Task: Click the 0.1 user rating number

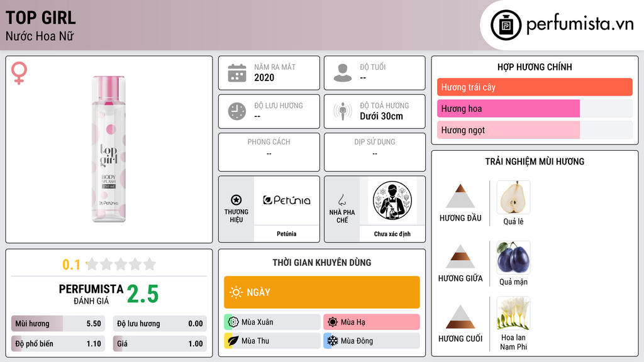Action: 72,265
